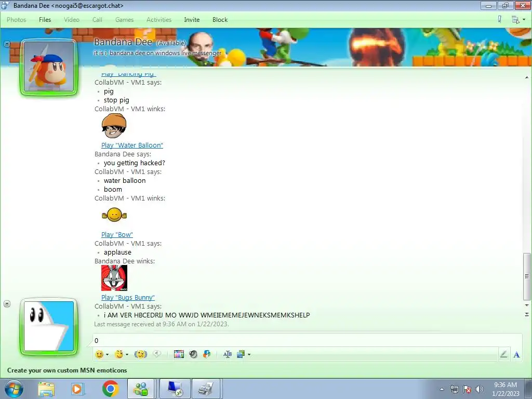532x399 pixels.
Task: Start a Video call from the menu
Action: [72, 20]
